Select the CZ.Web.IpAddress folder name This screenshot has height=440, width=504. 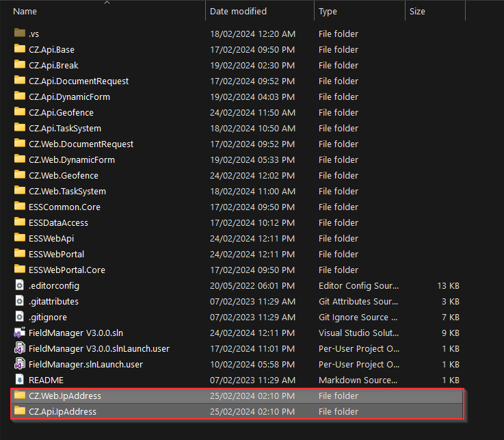tap(65, 397)
